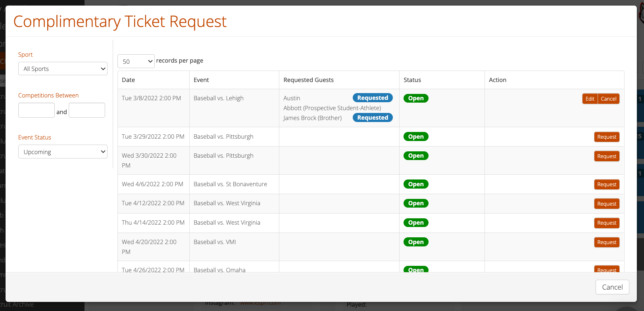Click the Open status for St Bonaventure game
The image size is (644, 311).
click(416, 184)
